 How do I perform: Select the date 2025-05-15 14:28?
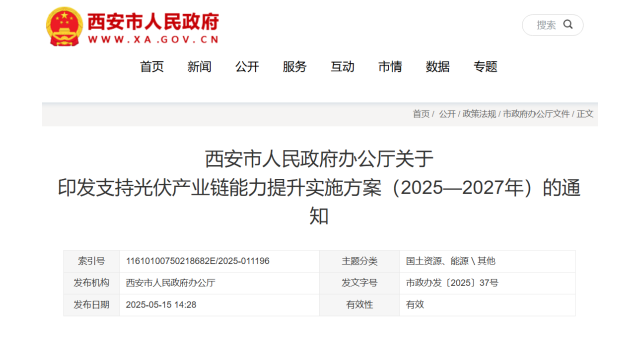click(161, 305)
